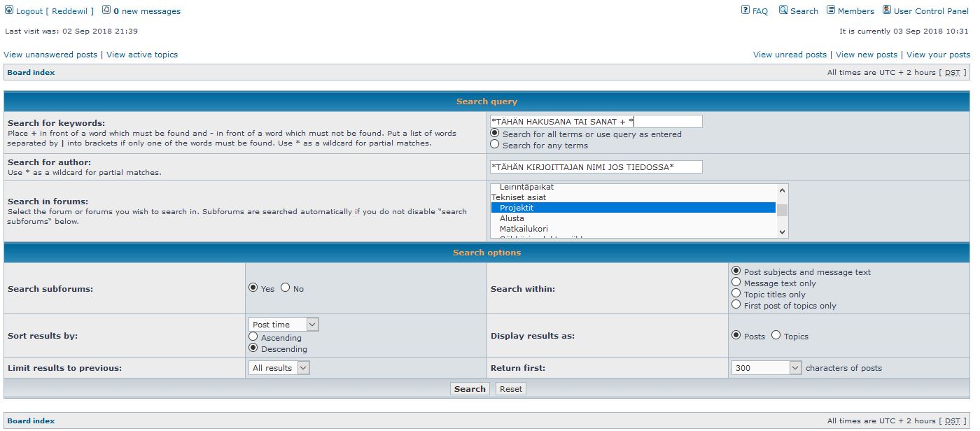The height and width of the screenshot is (431, 980).
Task: Choose Ascending sort order
Action: pyautogui.click(x=253, y=337)
